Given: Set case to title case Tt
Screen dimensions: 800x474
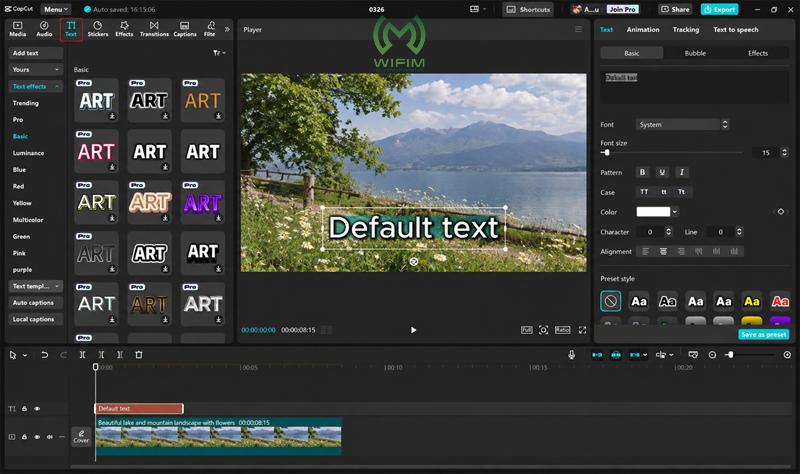Looking at the screenshot, I should (682, 192).
